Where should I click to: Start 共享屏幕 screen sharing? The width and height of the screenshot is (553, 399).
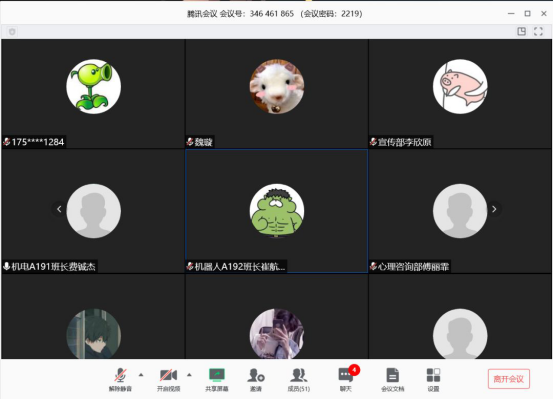click(217, 379)
